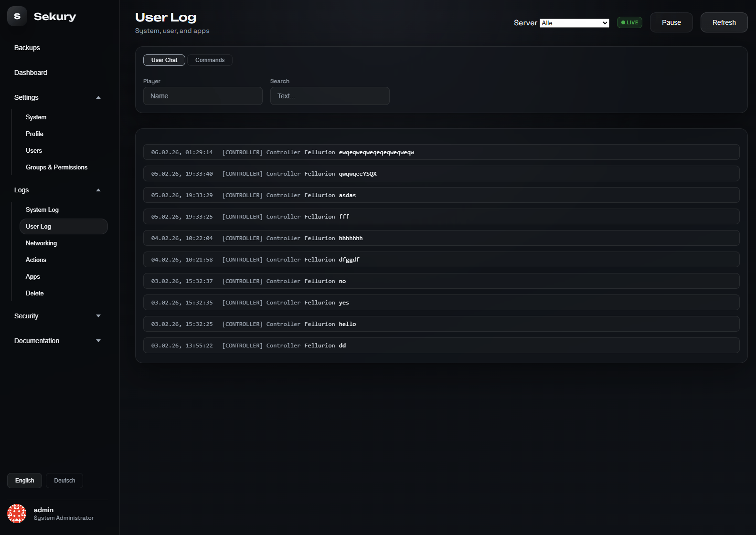Switch language to Deutsch
This screenshot has width=756, height=535.
click(x=64, y=481)
